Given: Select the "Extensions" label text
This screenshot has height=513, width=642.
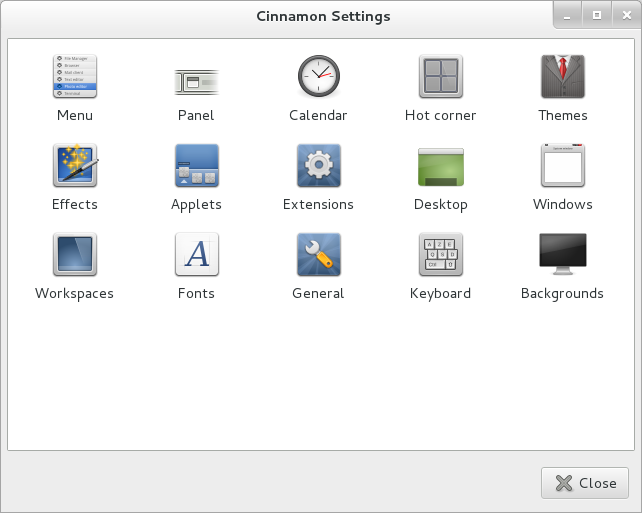Looking at the screenshot, I should point(318,204).
